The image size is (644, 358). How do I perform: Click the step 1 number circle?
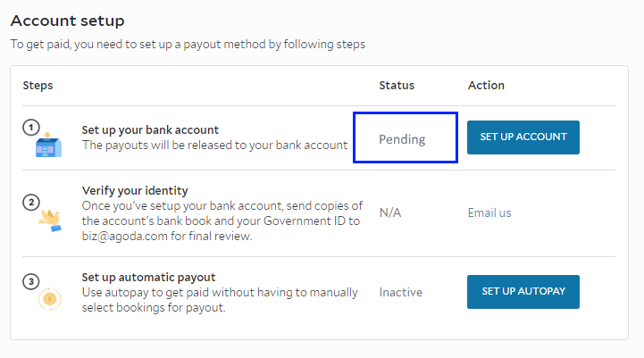tap(31, 127)
